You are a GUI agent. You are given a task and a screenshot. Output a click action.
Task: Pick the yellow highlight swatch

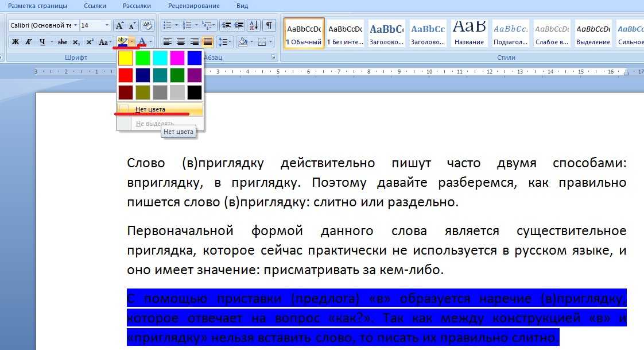126,58
